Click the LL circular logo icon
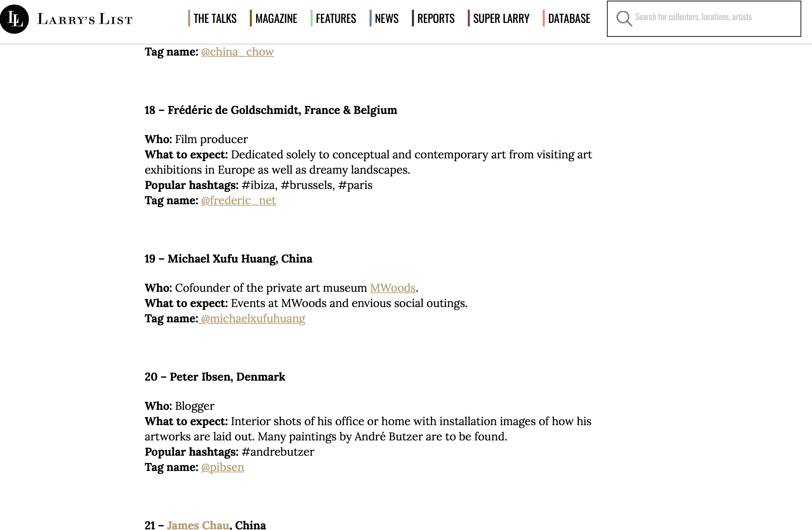The height and width of the screenshot is (530, 812). [14, 19]
